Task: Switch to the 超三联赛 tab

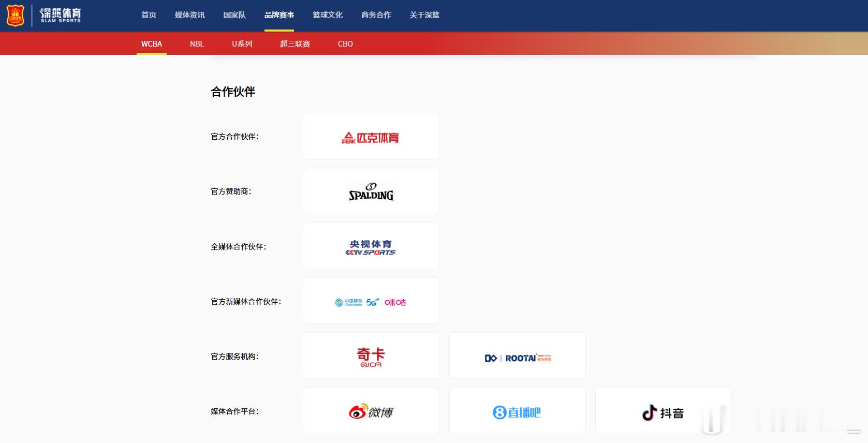Action: click(295, 44)
